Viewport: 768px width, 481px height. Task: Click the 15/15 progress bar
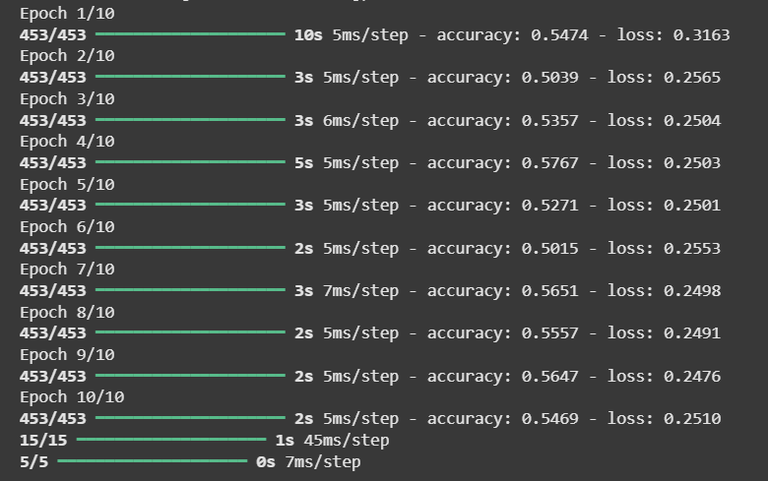170,440
